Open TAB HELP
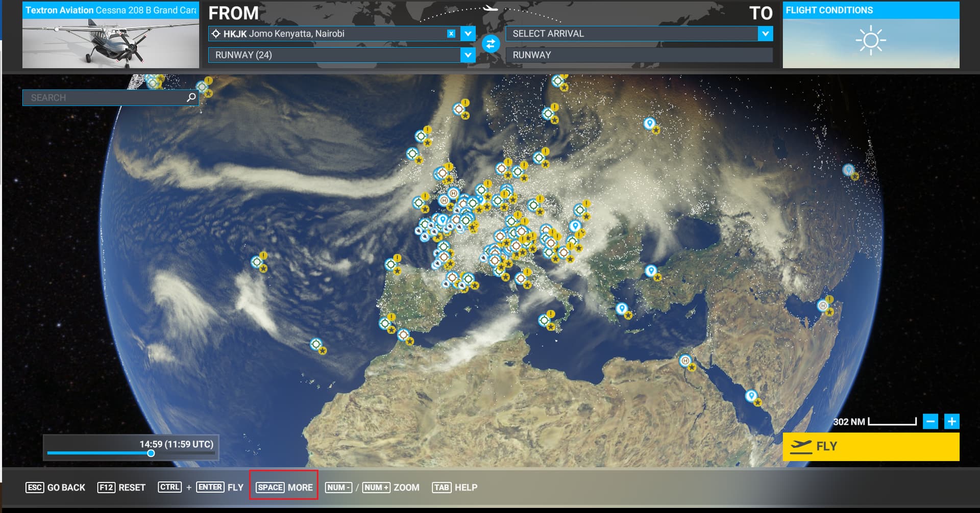Image resolution: width=980 pixels, height=513 pixels. pos(455,488)
